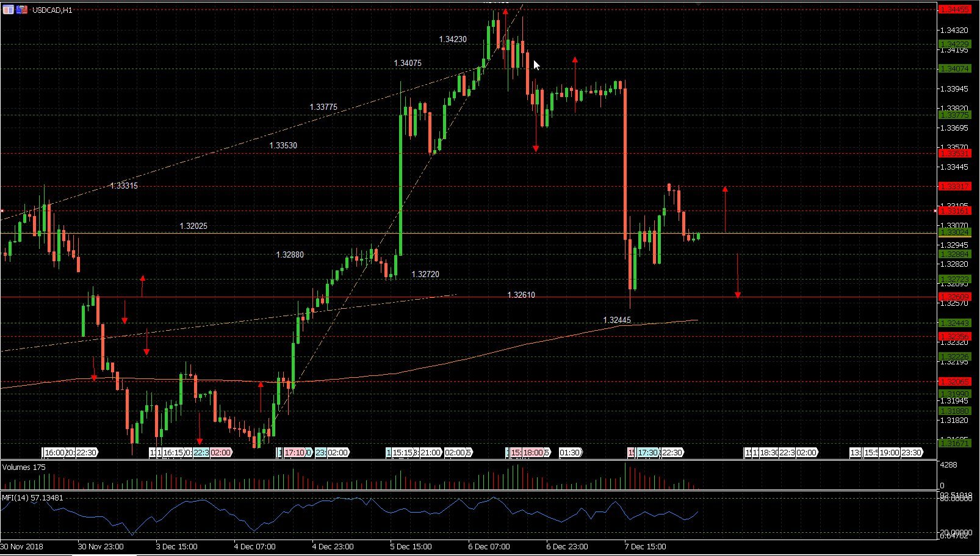Screen dimensions: 980x556
Task: Click the 1.32610 horizontal line label
Action: point(521,295)
